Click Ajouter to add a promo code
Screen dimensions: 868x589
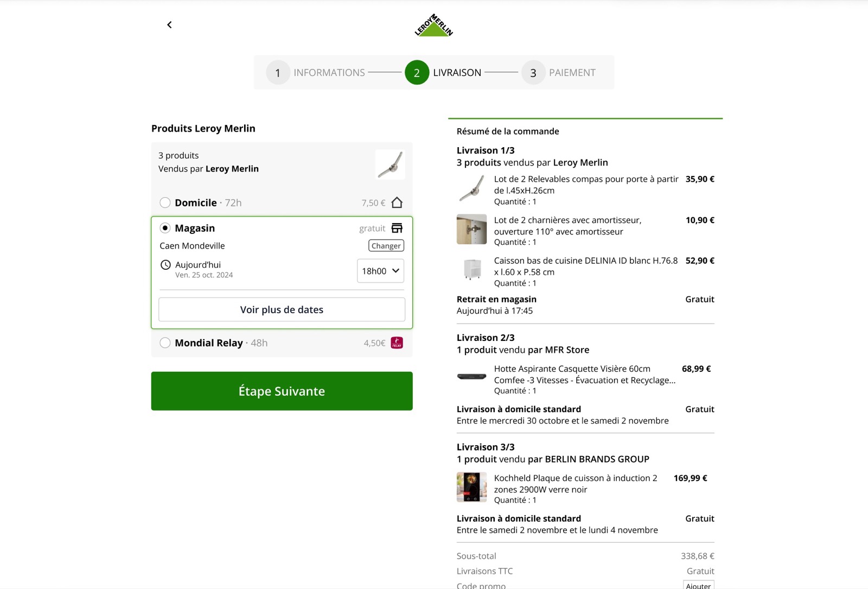(x=698, y=585)
